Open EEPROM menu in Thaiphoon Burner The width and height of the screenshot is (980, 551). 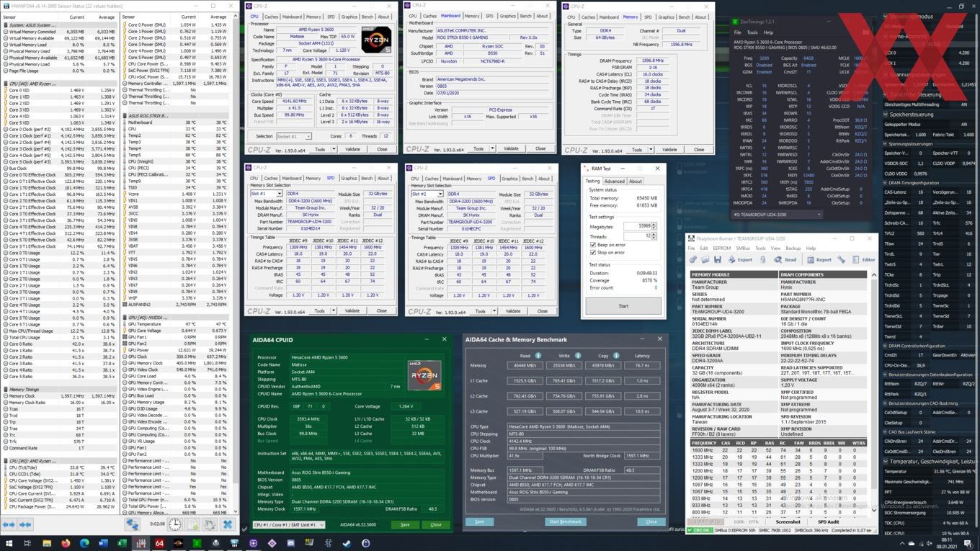pyautogui.click(x=721, y=248)
